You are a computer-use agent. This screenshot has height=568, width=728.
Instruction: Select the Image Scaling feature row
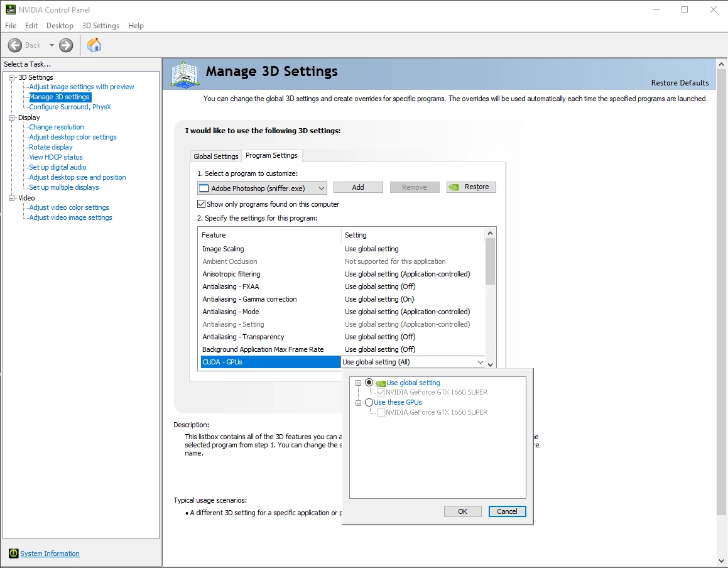(x=342, y=249)
